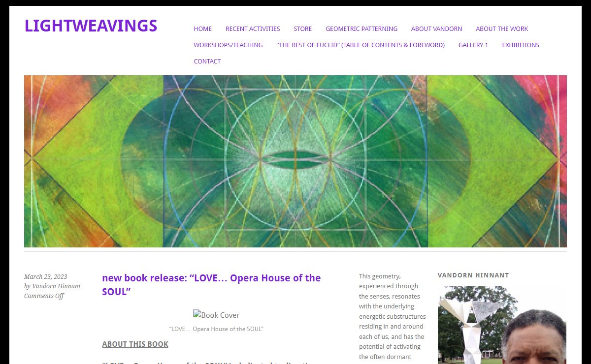Click the geometric header banner image
591x364 pixels.
coord(295,161)
